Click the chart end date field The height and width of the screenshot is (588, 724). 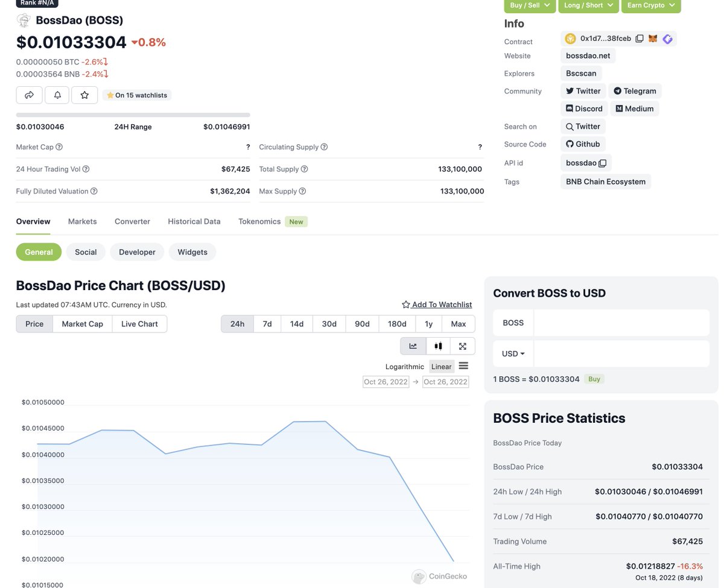coord(445,382)
